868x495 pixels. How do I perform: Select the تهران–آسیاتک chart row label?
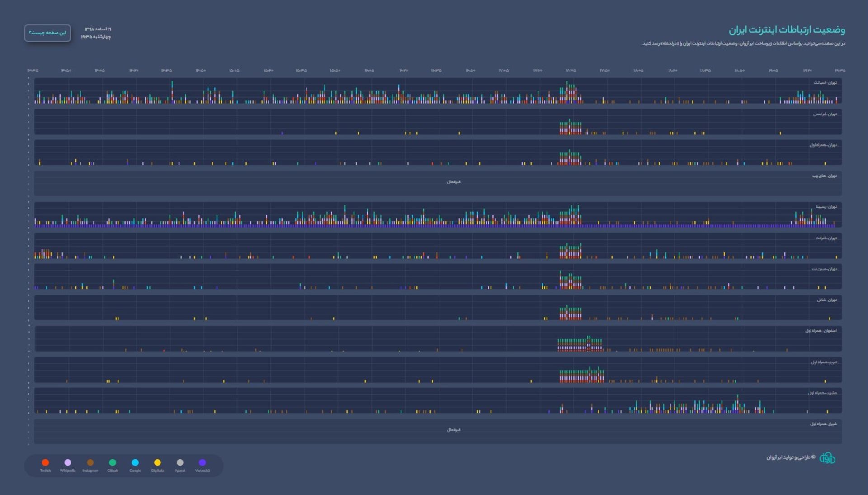(x=825, y=83)
